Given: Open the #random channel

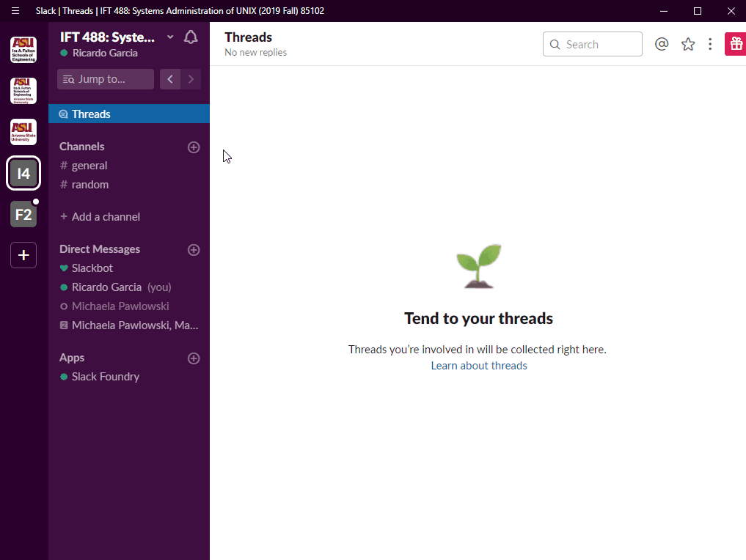Looking at the screenshot, I should tap(90, 185).
